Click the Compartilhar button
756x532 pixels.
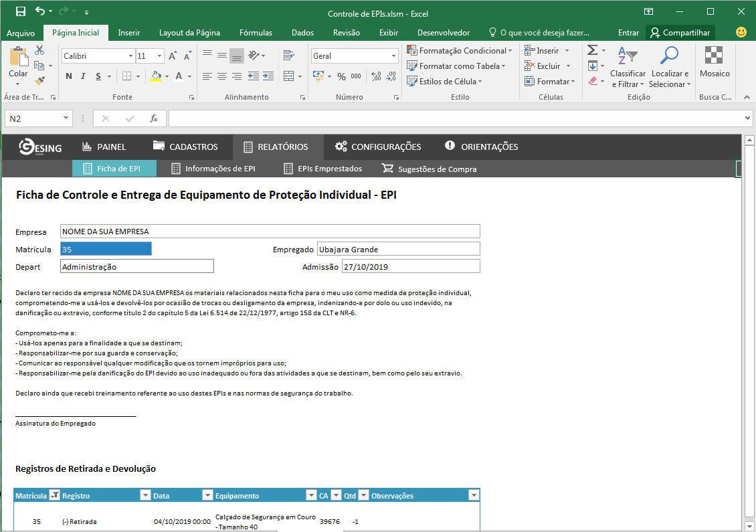point(680,32)
